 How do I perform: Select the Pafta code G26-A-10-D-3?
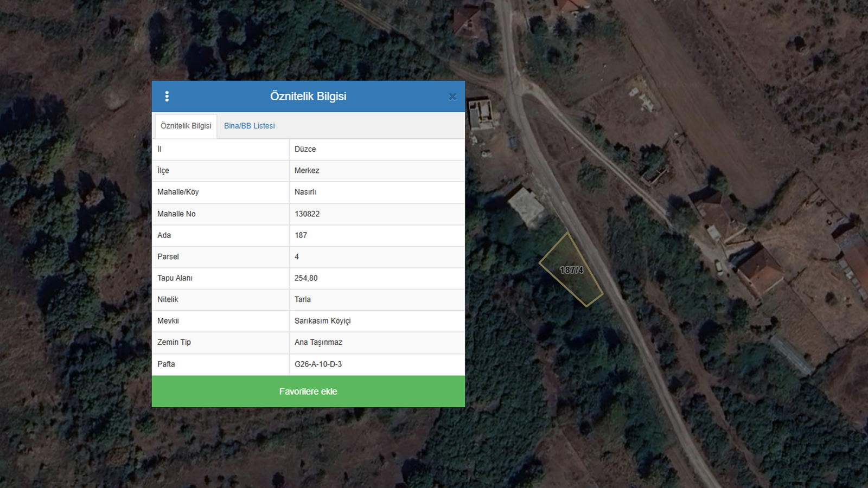coord(318,364)
